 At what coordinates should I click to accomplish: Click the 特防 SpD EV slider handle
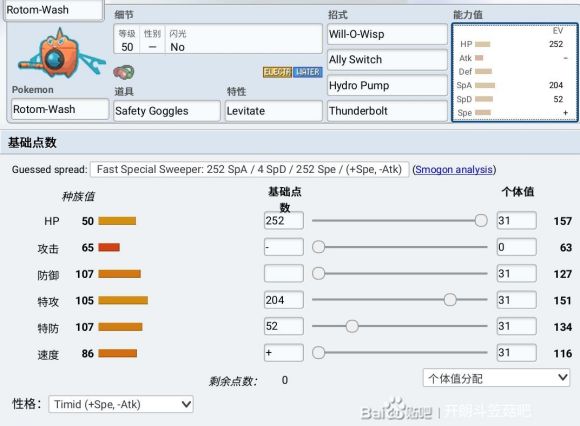(352, 326)
